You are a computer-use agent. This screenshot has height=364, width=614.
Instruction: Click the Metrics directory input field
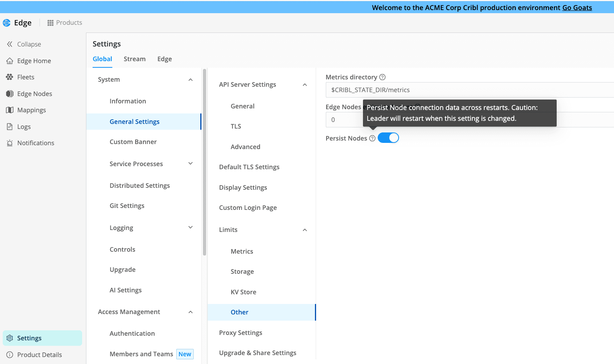[465, 90]
